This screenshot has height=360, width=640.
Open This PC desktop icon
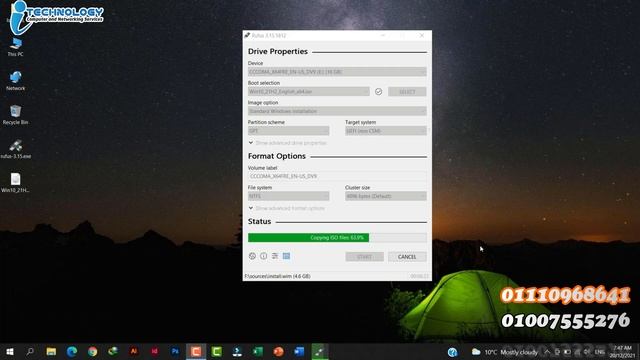point(16,47)
